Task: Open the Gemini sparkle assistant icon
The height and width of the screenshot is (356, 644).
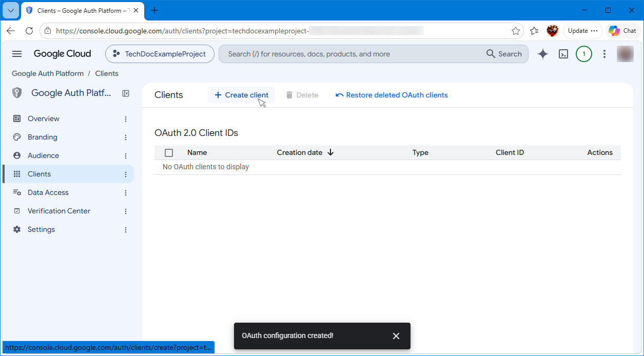Action: (x=542, y=54)
